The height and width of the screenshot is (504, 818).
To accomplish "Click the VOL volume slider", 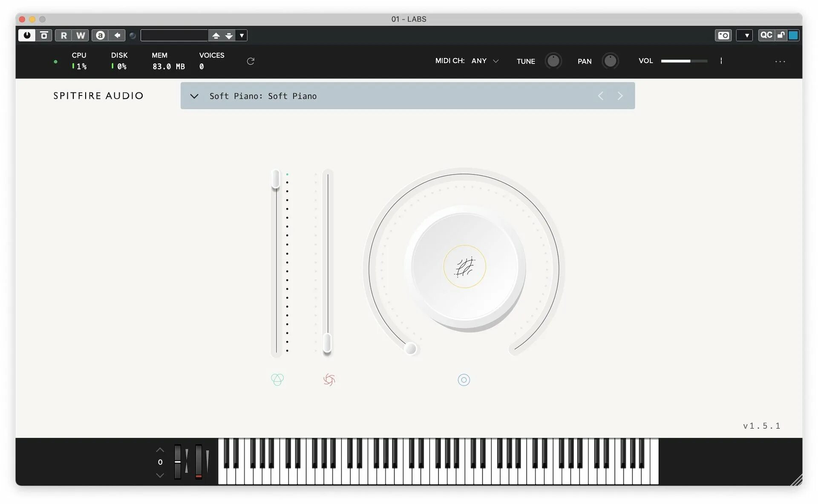I will (x=683, y=61).
